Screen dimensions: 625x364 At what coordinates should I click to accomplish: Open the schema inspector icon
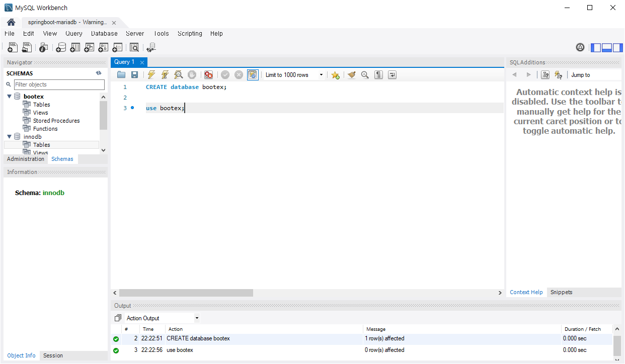[x=44, y=47]
